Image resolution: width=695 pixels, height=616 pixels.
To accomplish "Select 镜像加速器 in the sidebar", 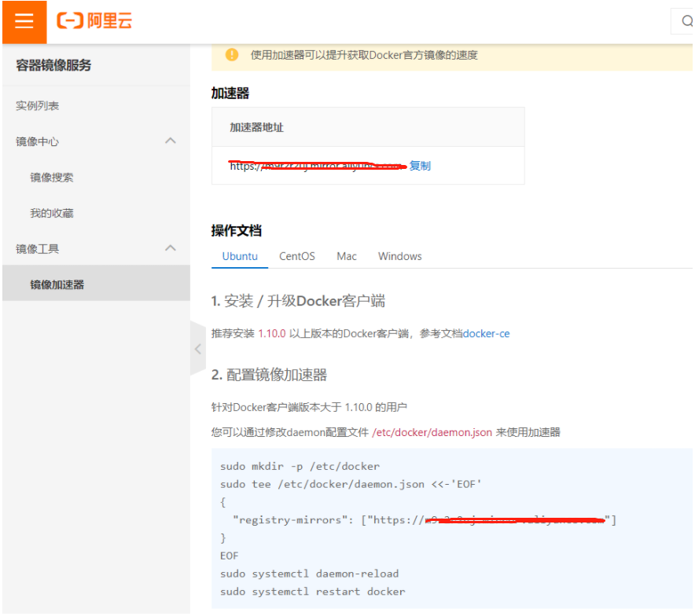I will [96, 284].
